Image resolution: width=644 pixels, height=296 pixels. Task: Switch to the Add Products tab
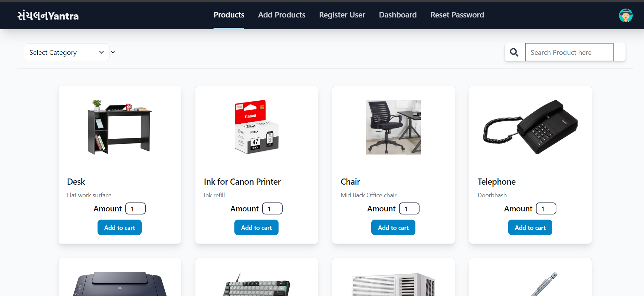282,15
